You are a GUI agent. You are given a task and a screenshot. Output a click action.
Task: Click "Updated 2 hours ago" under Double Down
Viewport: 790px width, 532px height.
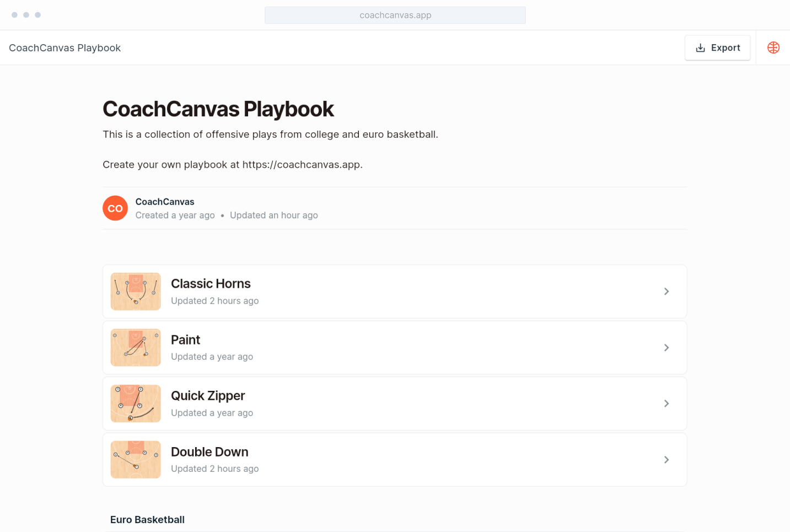point(214,469)
